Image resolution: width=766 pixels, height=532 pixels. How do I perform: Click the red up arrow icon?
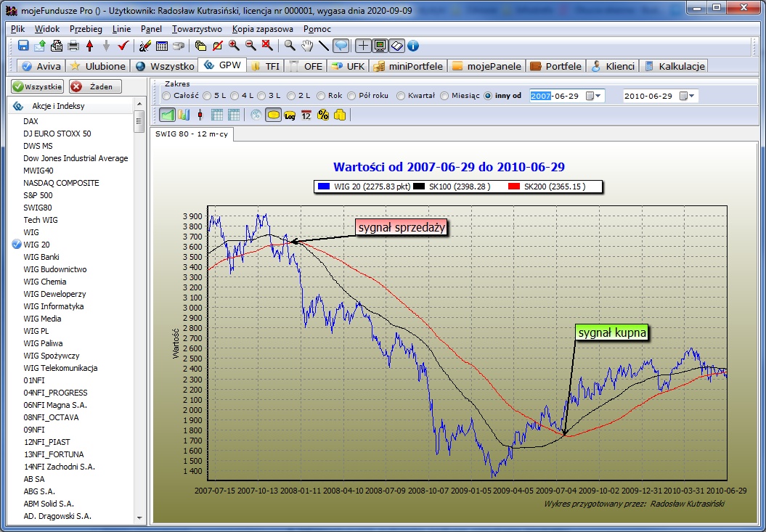pyautogui.click(x=90, y=46)
